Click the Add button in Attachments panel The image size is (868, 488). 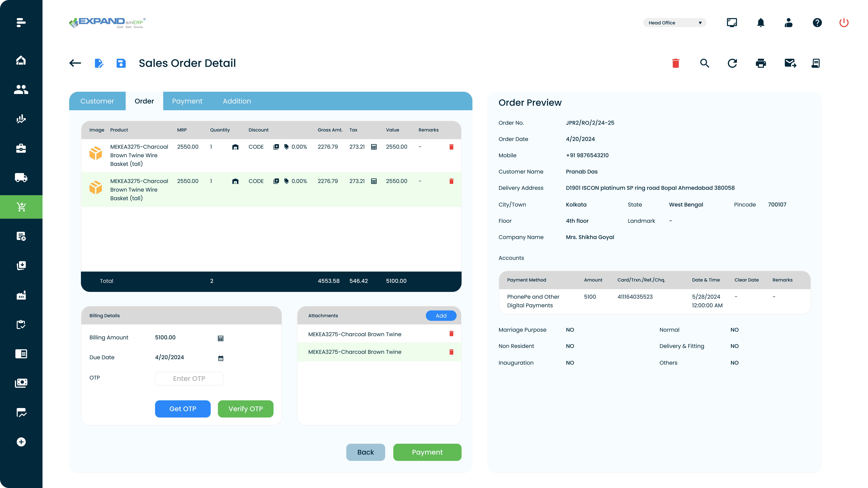tap(441, 316)
